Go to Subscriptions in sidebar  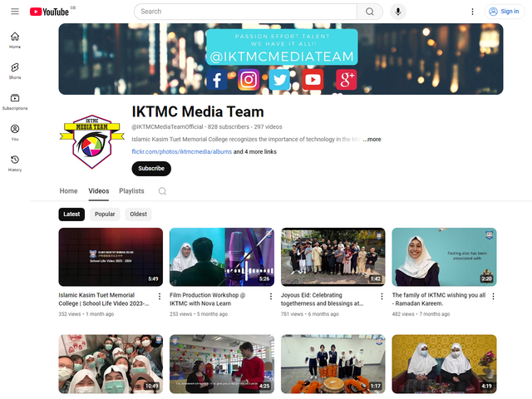coord(15,101)
